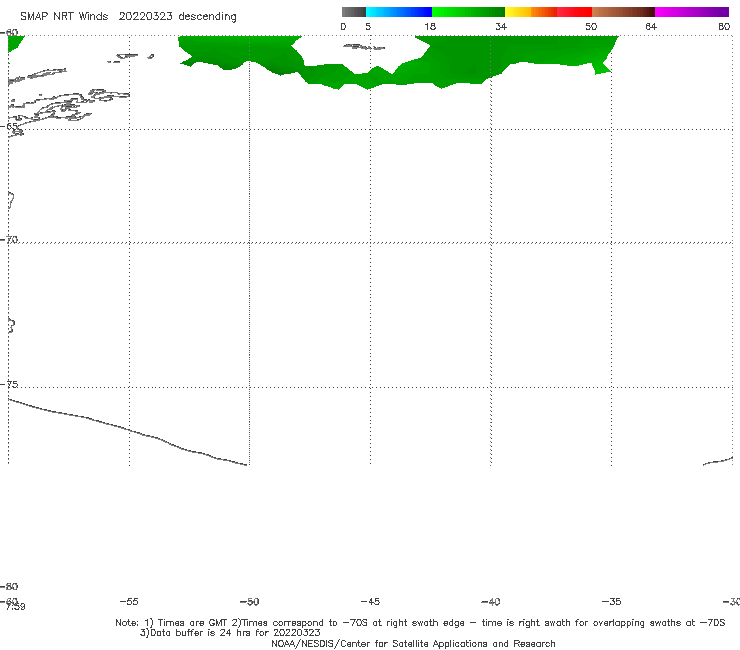Click the title text 'SMAP NRT Winds'
This screenshot has height=650, width=740.
tap(64, 16)
